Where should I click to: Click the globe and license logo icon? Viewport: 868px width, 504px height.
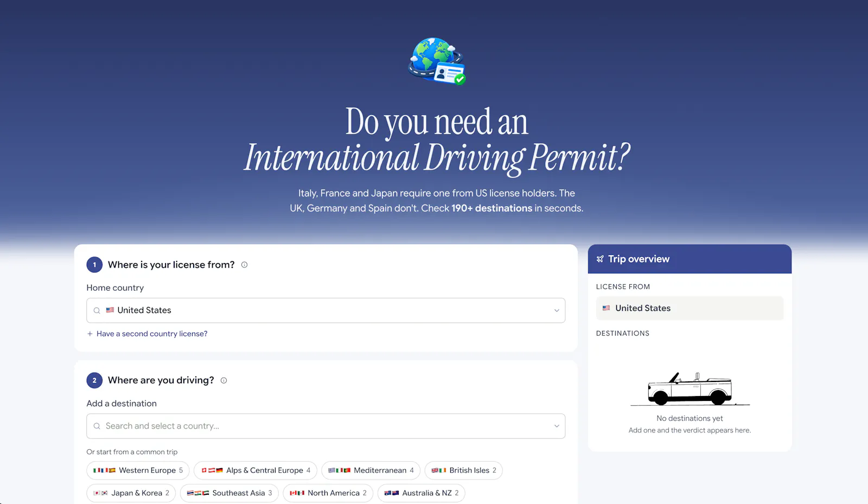pos(437,61)
